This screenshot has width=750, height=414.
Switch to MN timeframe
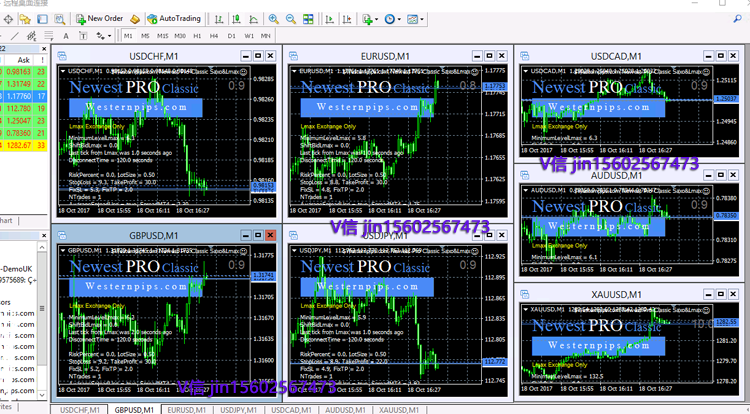click(265, 36)
